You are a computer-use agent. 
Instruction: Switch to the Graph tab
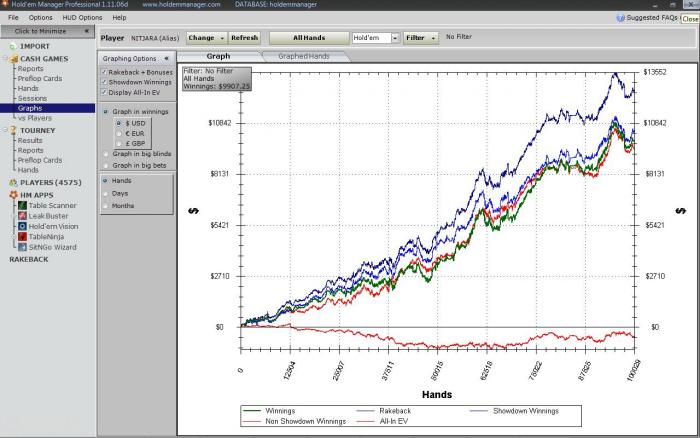(218, 56)
